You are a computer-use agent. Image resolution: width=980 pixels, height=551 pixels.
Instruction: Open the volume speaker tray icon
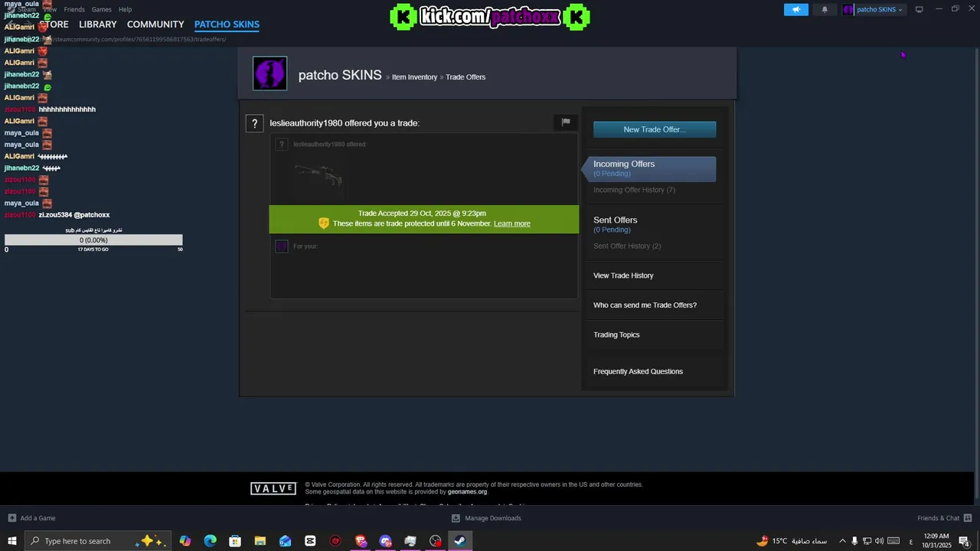(879, 541)
